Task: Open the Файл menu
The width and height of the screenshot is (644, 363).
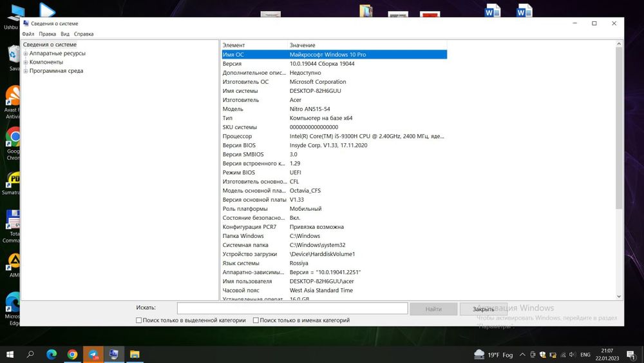Action: click(x=28, y=34)
